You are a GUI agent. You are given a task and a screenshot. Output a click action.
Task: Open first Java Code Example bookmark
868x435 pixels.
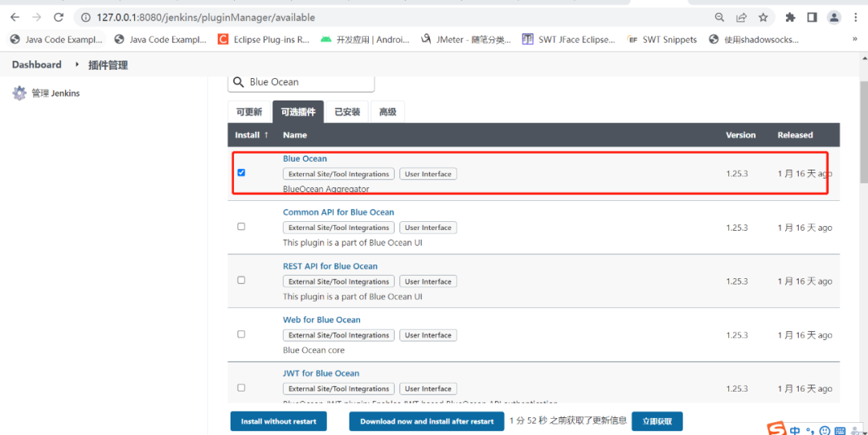(57, 39)
